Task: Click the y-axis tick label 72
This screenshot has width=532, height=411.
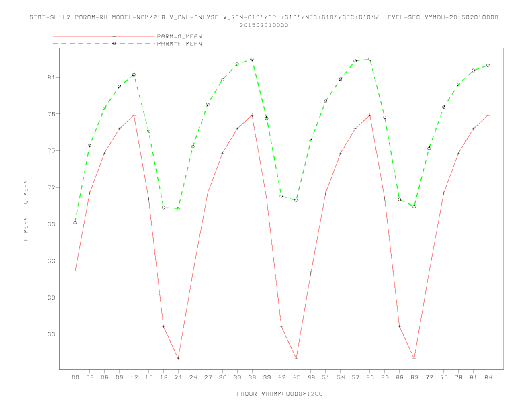Action: [51, 187]
